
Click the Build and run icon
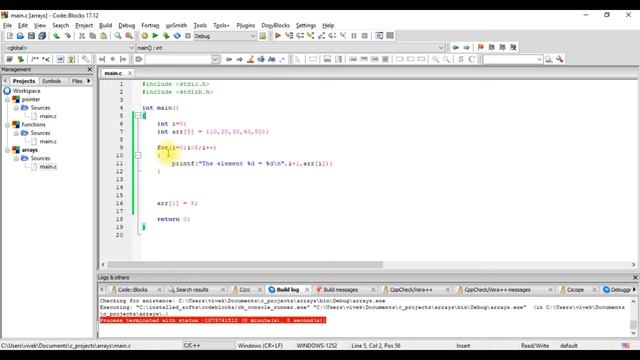(x=166, y=36)
